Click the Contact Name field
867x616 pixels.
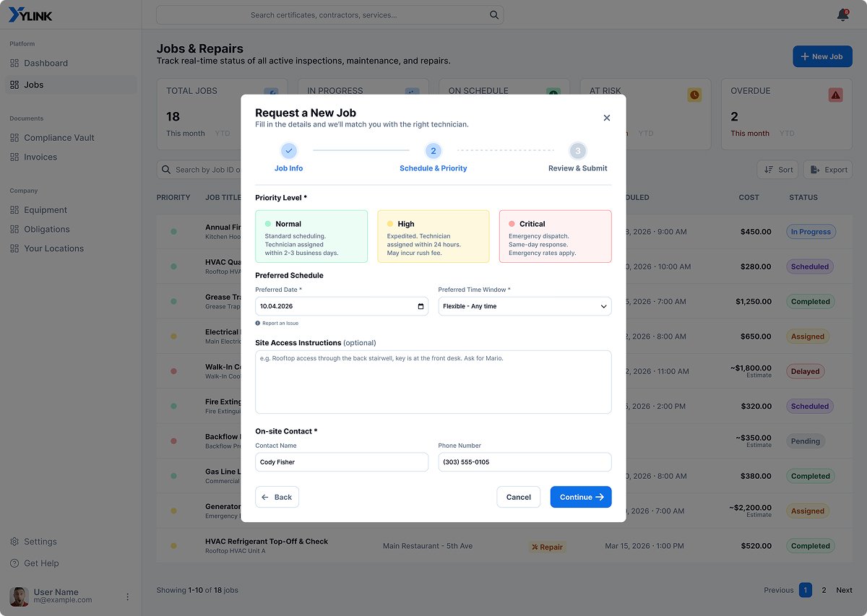pyautogui.click(x=342, y=462)
